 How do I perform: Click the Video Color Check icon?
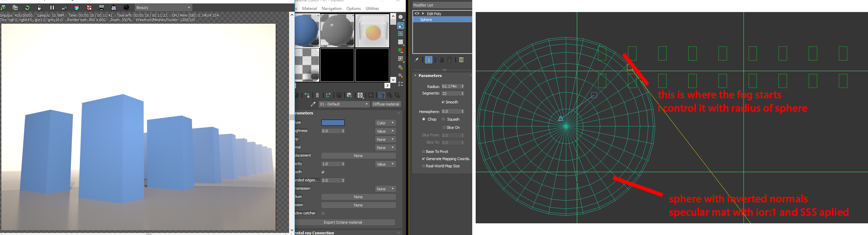[401, 50]
